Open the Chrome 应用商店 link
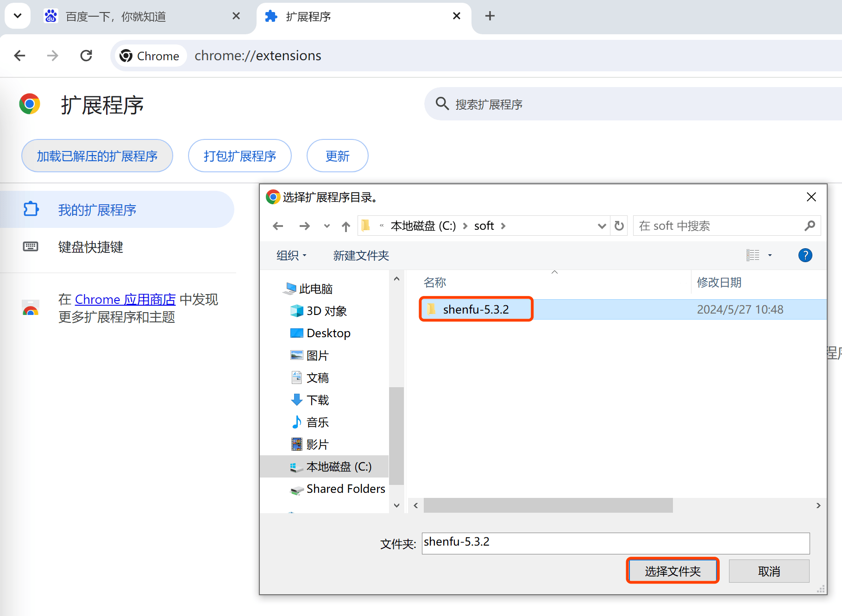 [x=125, y=300]
